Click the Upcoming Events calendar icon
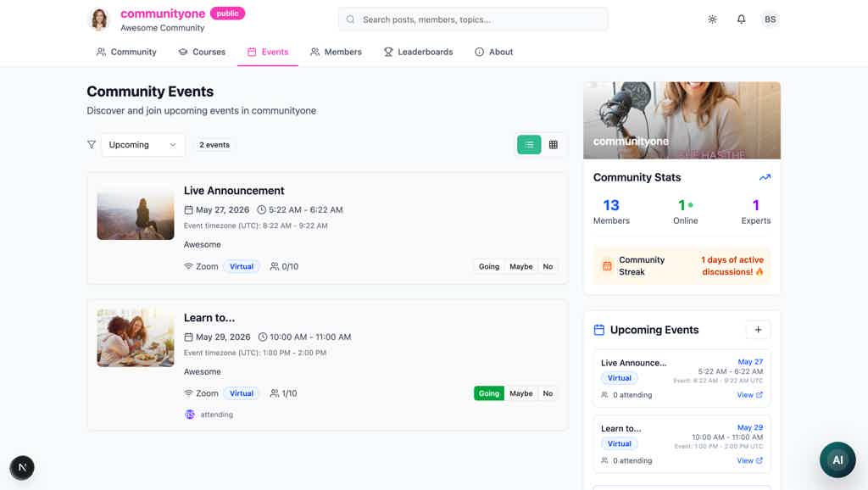 599,330
